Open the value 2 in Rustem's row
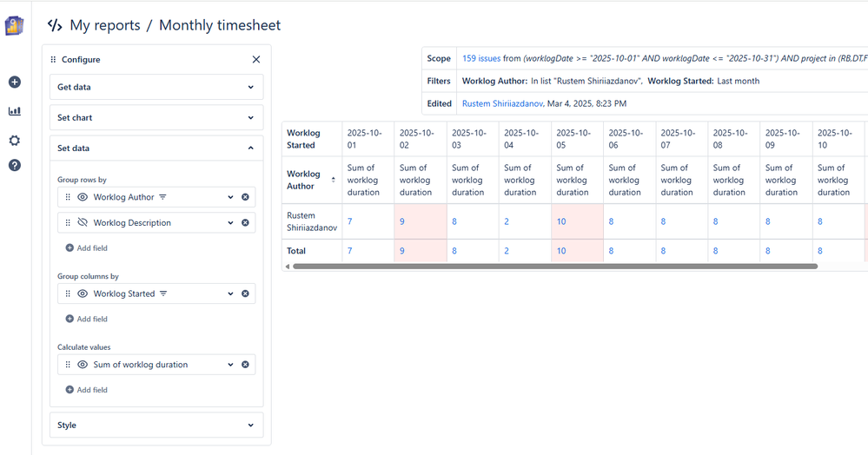 click(507, 221)
